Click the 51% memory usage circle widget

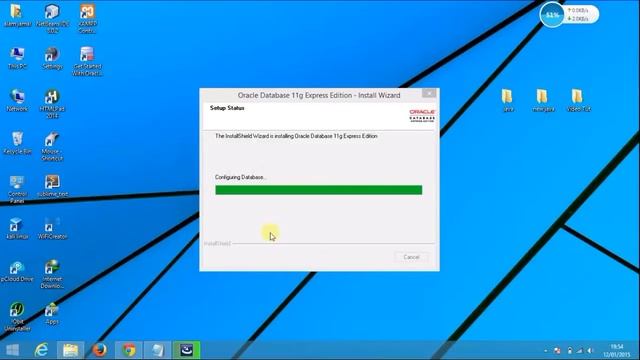pyautogui.click(x=552, y=15)
